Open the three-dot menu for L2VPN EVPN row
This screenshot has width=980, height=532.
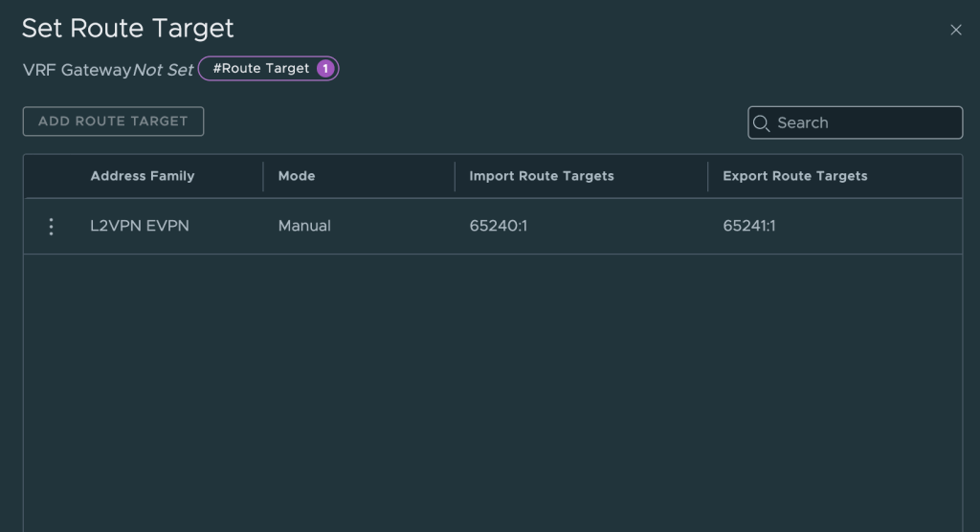click(52, 227)
